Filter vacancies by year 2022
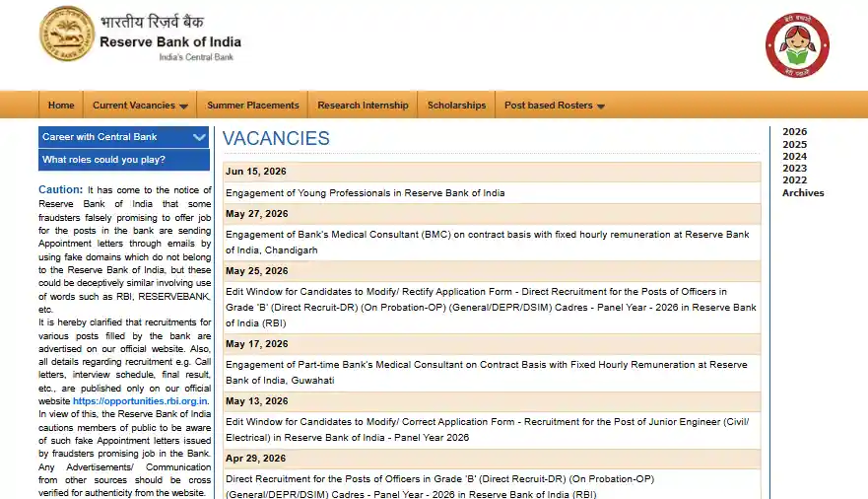 coord(794,180)
